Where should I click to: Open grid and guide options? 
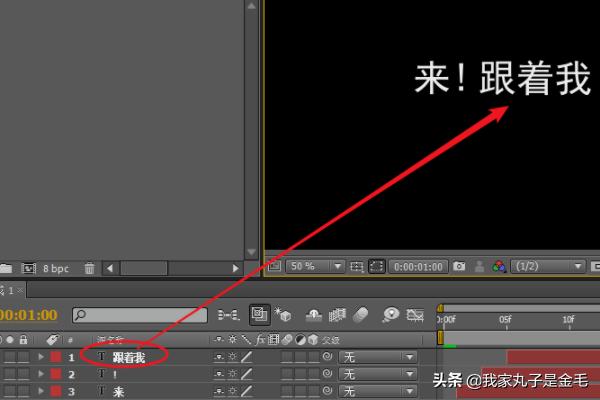coord(357,266)
